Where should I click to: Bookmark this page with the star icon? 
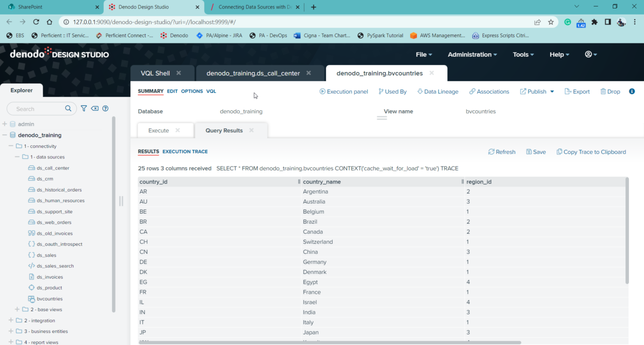[x=551, y=22]
